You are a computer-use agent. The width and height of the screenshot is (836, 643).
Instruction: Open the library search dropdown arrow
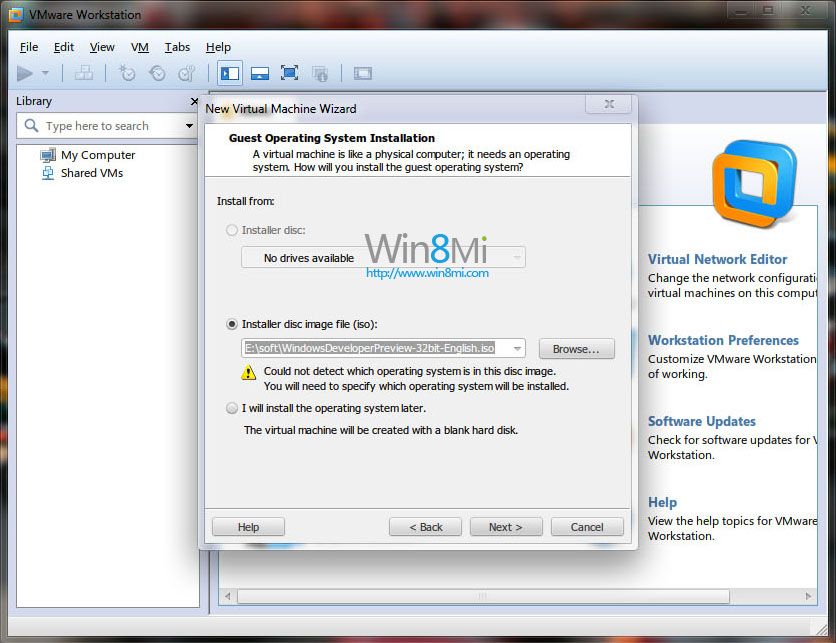[x=189, y=126]
